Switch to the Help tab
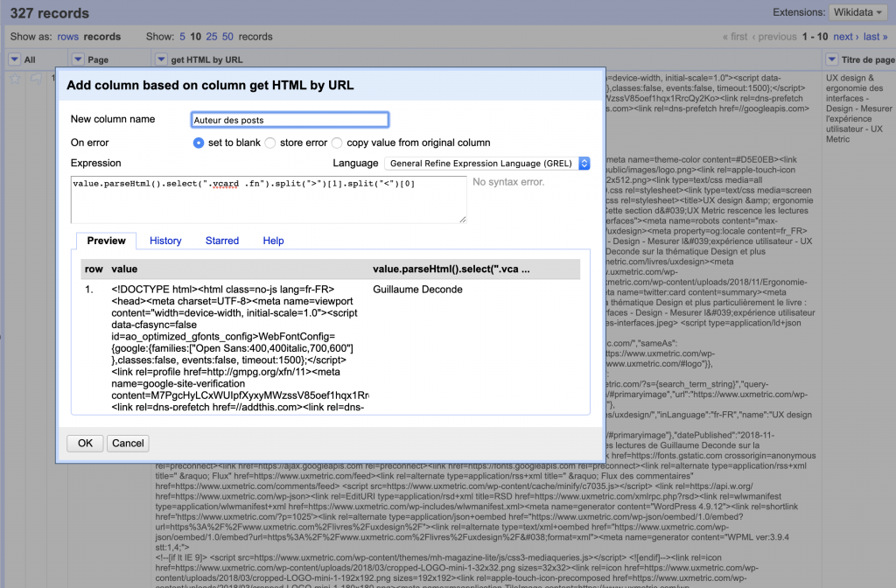Screen dimensions: 896x588 point(273,241)
